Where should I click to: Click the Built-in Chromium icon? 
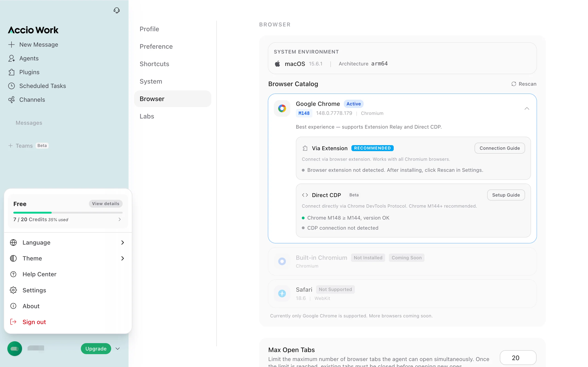(282, 261)
